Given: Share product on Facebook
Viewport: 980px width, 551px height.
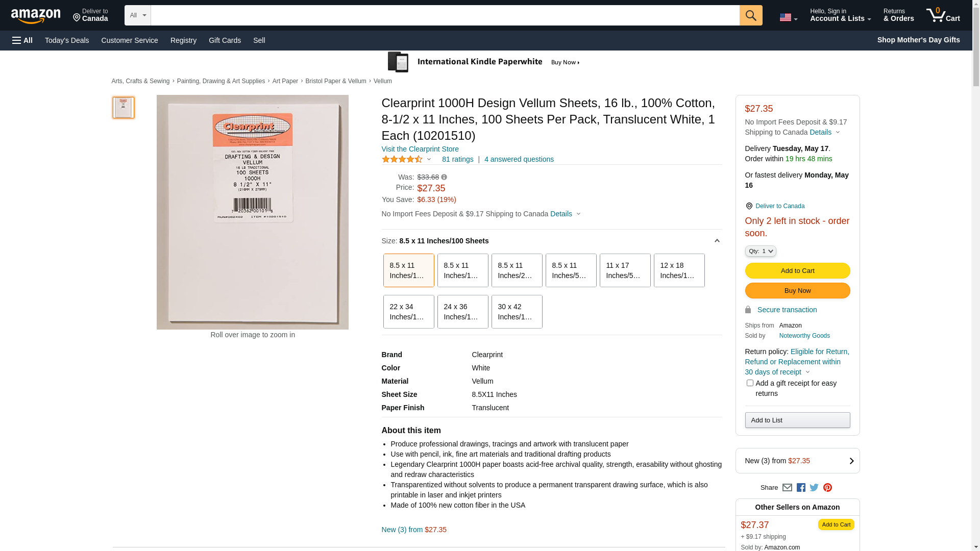Looking at the screenshot, I should (801, 488).
